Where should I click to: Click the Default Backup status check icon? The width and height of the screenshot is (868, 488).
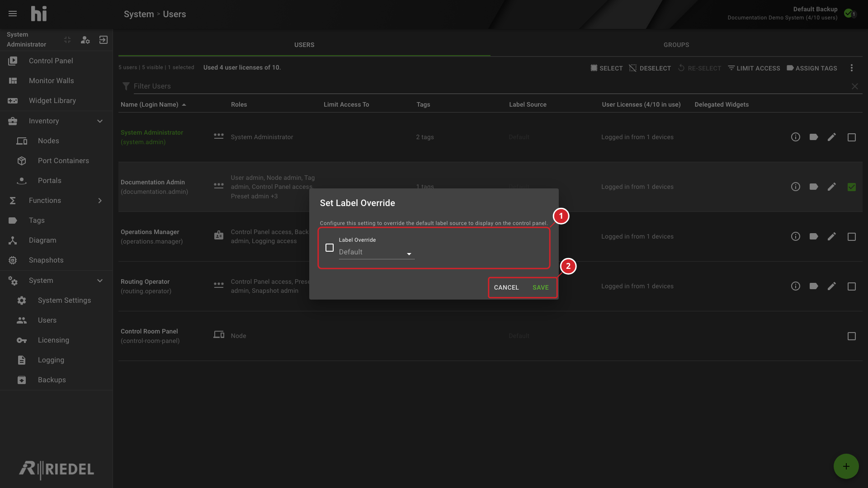(x=849, y=13)
